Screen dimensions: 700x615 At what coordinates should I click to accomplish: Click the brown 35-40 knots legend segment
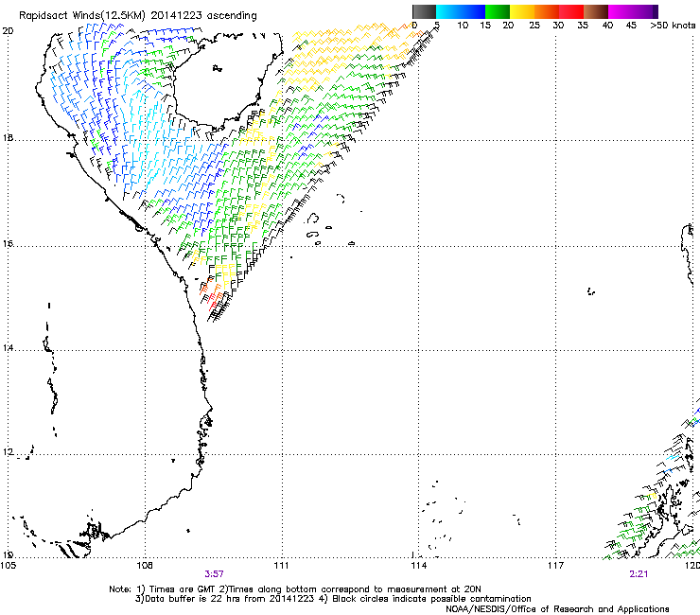596,11
